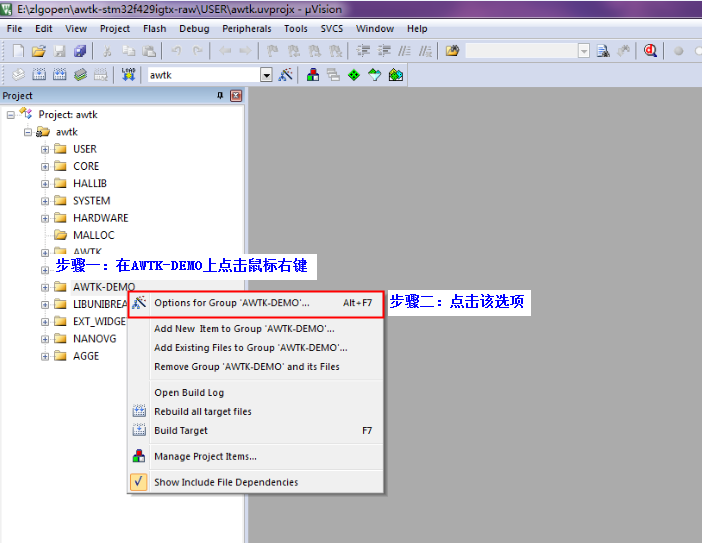Open Options for Target wand icon
This screenshot has height=543, width=702.
285,74
